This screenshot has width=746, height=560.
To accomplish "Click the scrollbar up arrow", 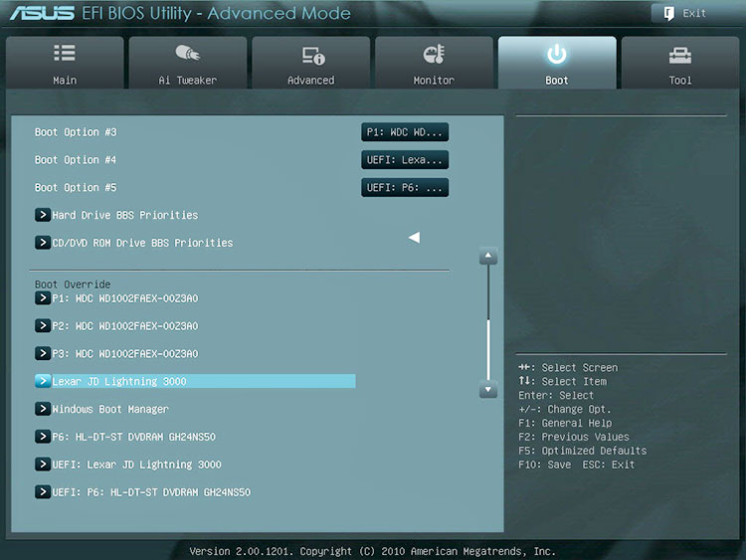I will [x=487, y=257].
